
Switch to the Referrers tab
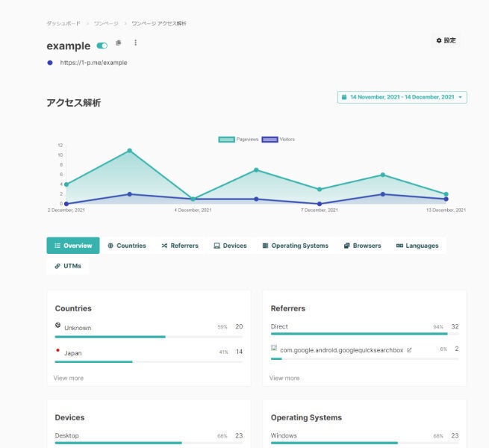point(180,246)
